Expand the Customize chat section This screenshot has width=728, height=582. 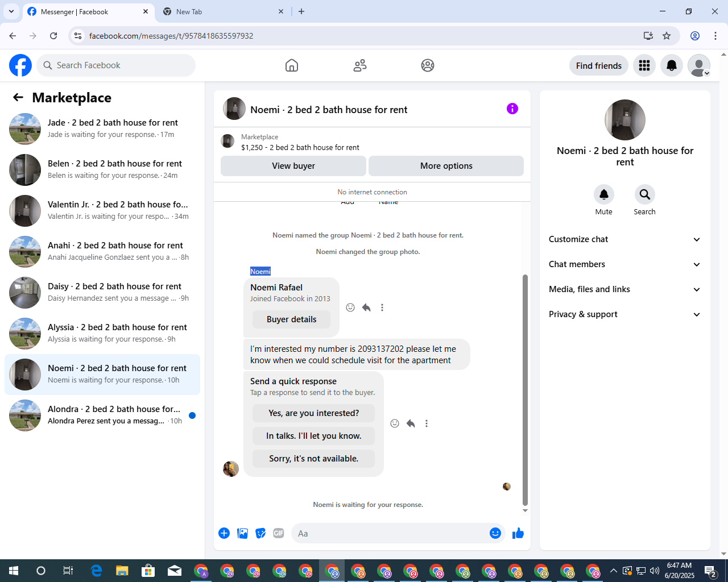tap(625, 239)
